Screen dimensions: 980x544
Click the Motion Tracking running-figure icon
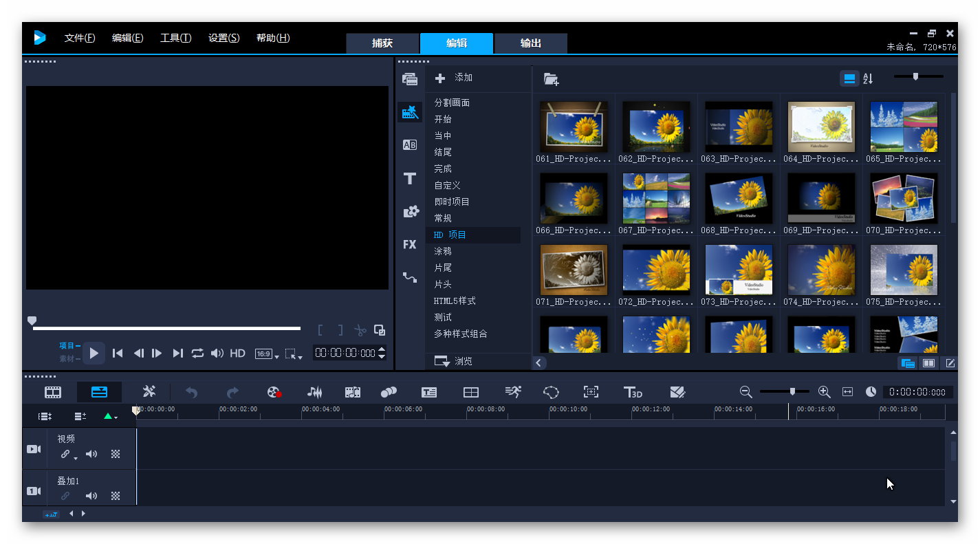(512, 392)
